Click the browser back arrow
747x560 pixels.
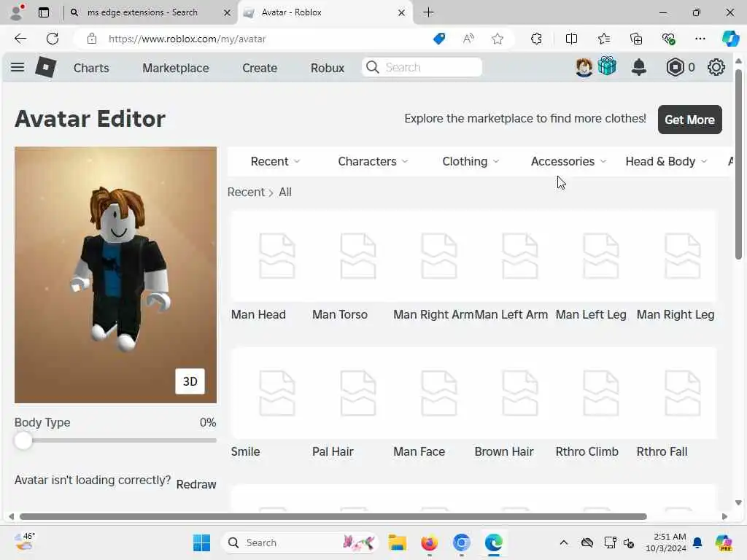point(20,39)
